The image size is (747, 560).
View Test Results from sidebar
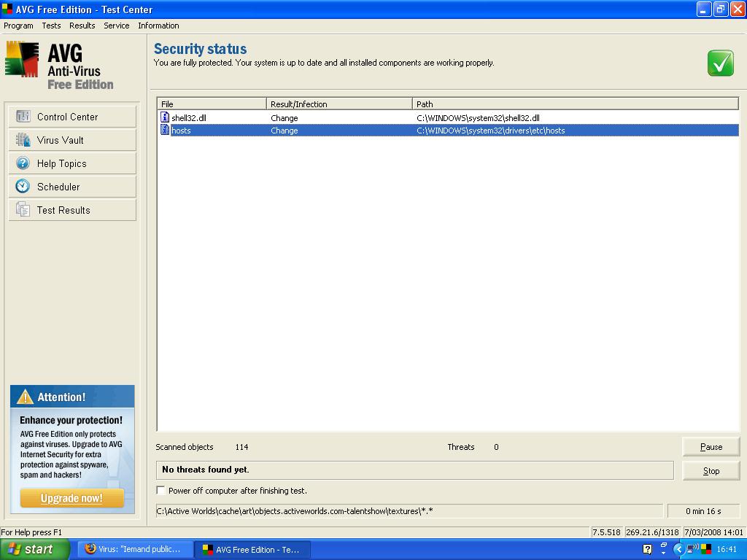pyautogui.click(x=72, y=210)
